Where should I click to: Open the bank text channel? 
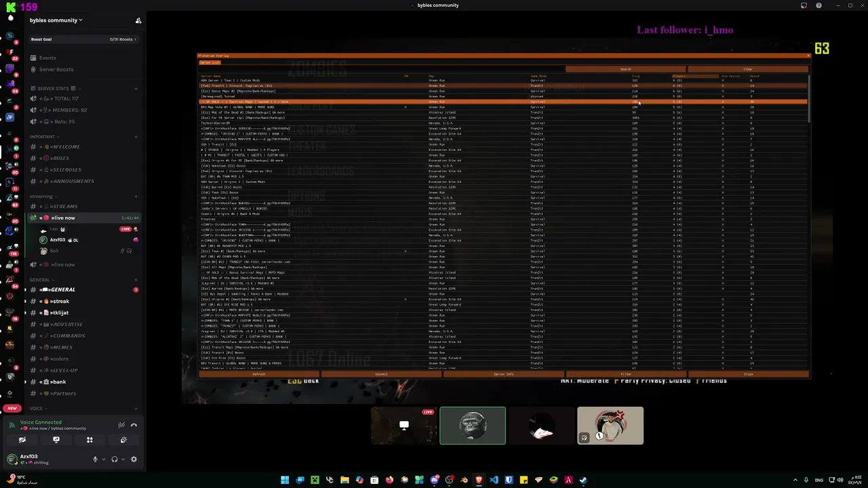click(84, 382)
